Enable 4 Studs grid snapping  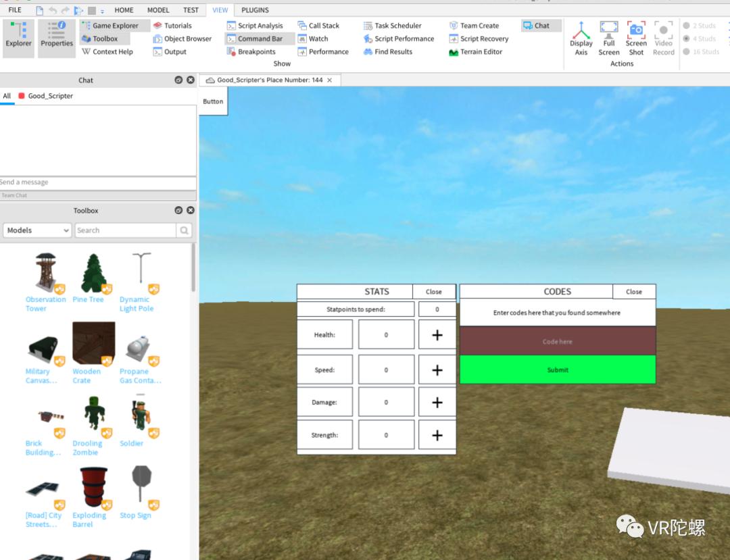699,39
